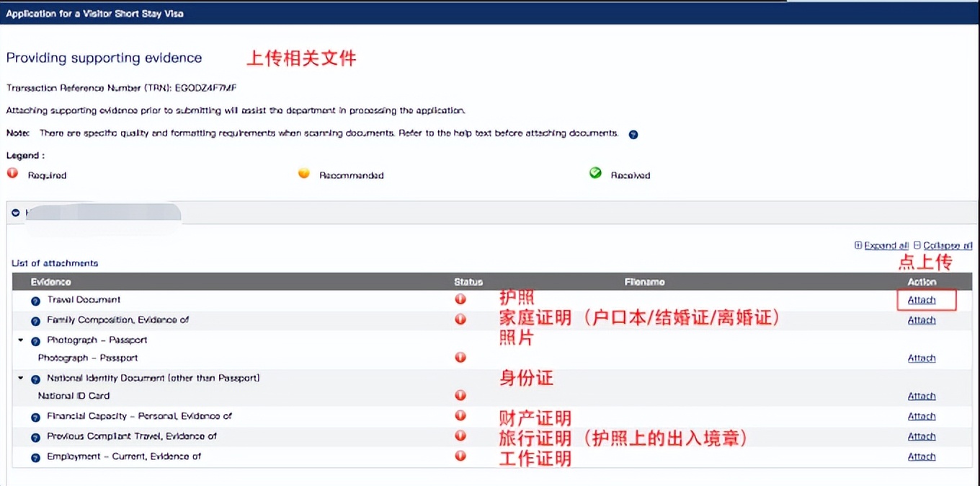Viewport: 980px width, 486px height.
Task: Click the Transaction Reference Number text
Action: pos(122,88)
